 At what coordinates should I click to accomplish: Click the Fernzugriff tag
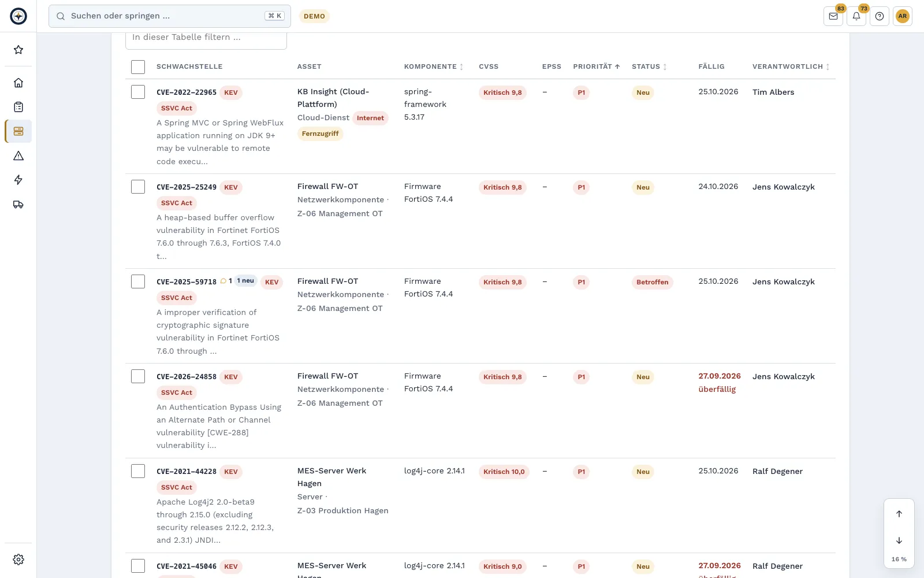321,134
